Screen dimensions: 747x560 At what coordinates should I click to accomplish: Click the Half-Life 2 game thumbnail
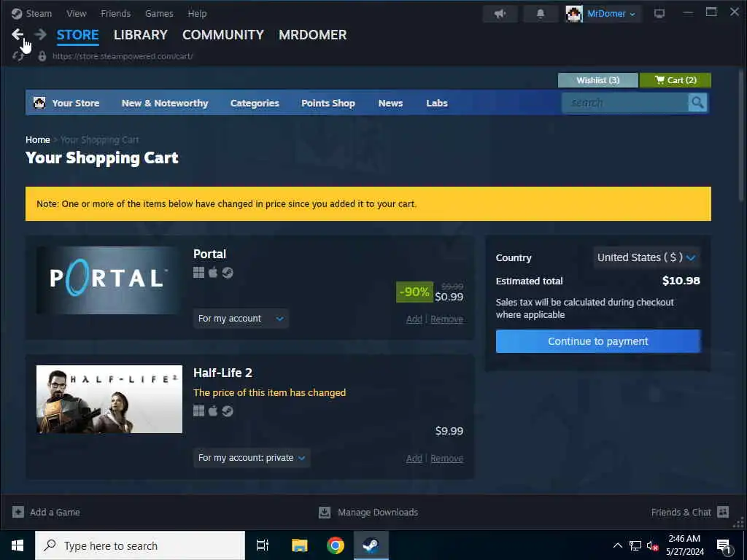click(x=109, y=399)
